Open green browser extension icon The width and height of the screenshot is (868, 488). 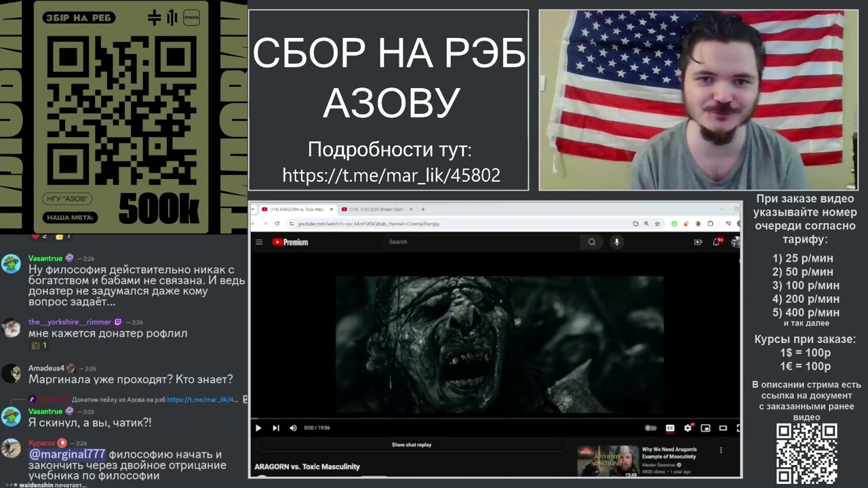coord(674,224)
